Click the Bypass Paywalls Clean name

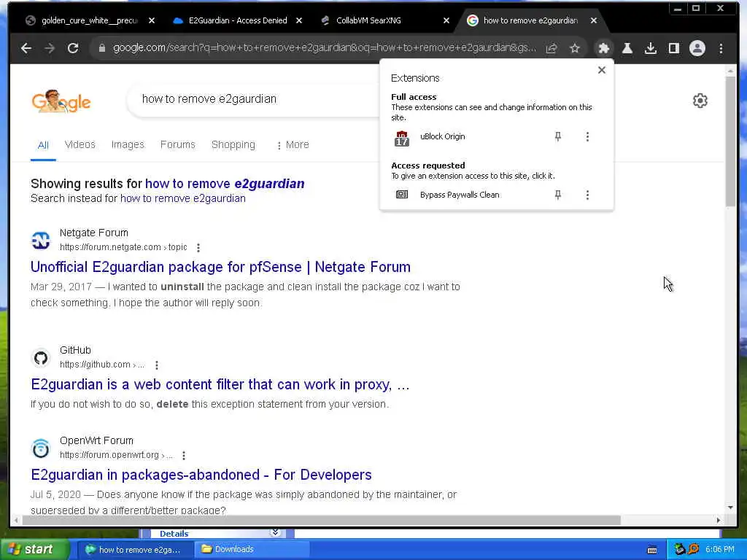[460, 195]
